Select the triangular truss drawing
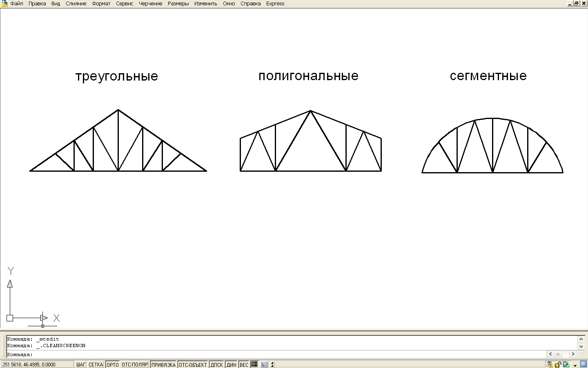Screen dimensions: 588x368 point(118,140)
